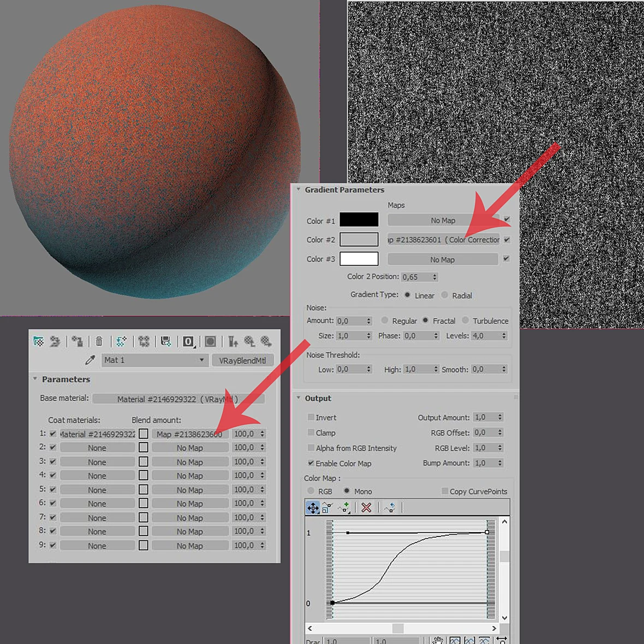Viewport: 644px width, 644px height.
Task: Click the black Color #1 swatch
Action: coord(359,219)
